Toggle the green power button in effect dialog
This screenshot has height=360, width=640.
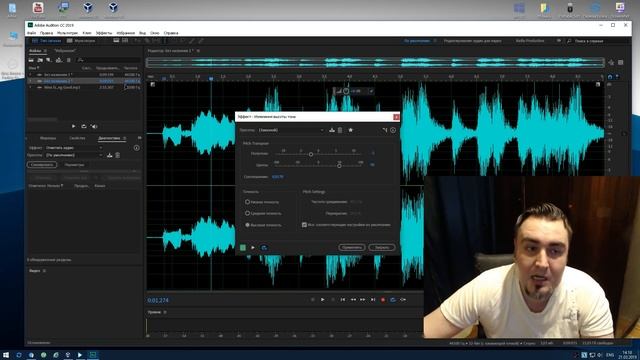pyautogui.click(x=243, y=247)
